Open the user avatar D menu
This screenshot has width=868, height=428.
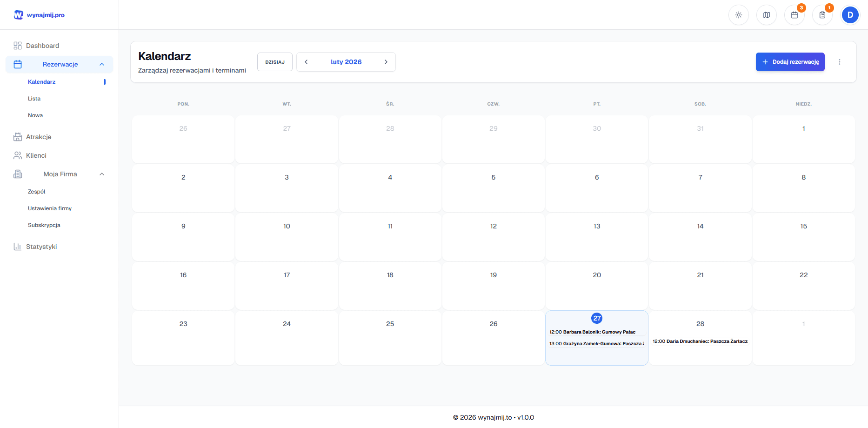tap(850, 15)
